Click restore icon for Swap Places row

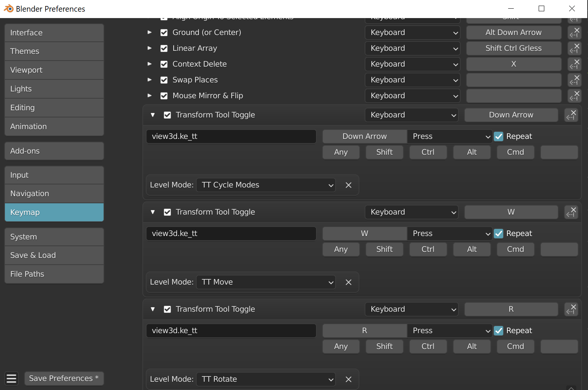click(x=574, y=80)
